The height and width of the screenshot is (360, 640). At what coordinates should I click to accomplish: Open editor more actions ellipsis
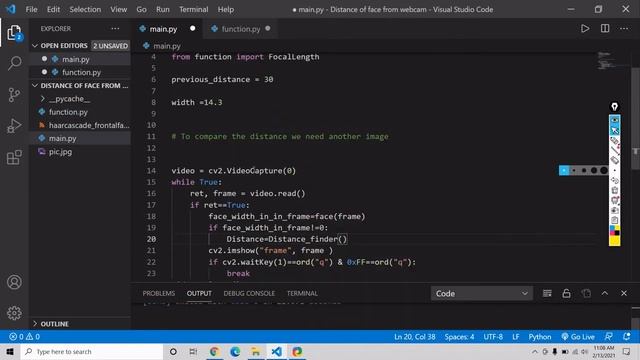(x=624, y=29)
